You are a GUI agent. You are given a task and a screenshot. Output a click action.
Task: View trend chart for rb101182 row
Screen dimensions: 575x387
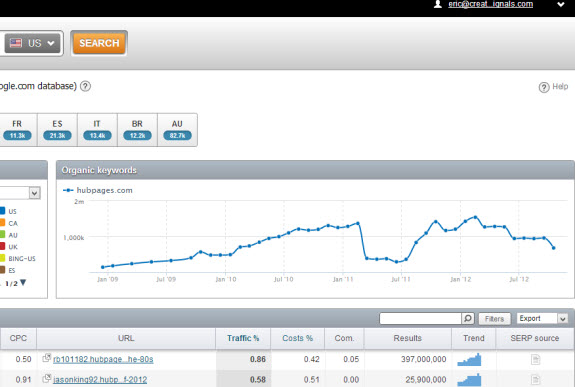(x=469, y=359)
